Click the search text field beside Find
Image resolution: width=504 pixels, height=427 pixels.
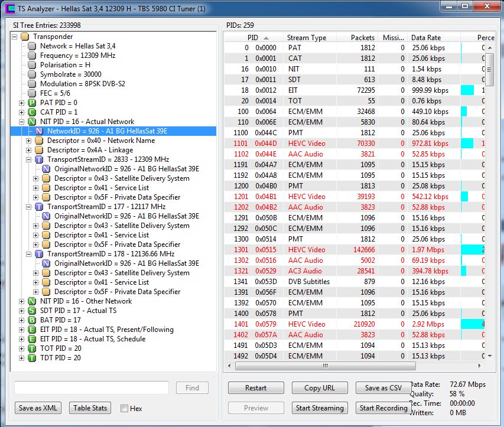[92, 388]
